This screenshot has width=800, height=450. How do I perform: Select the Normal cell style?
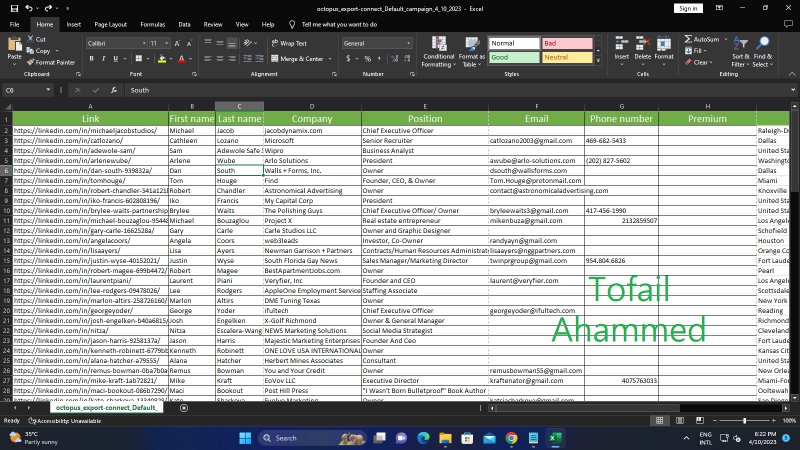[x=514, y=43]
